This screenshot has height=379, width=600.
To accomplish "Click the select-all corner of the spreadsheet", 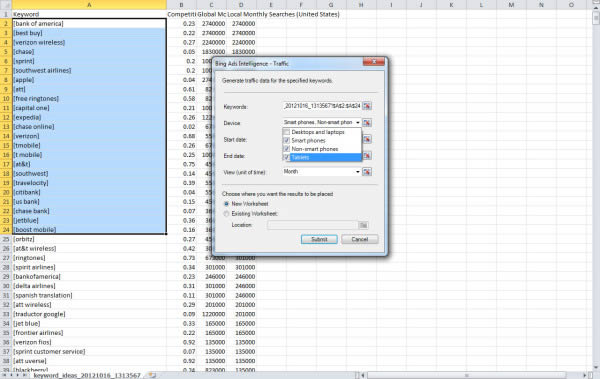I will point(6,5).
